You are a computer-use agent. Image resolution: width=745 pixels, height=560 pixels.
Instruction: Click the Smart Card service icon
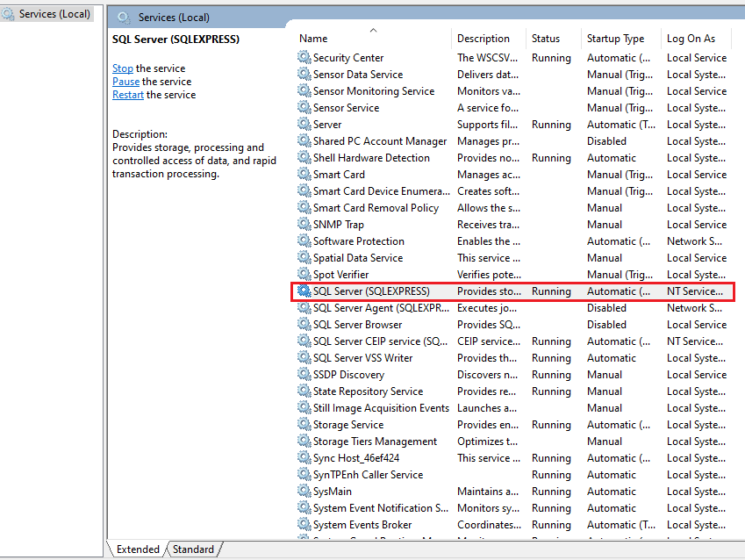click(x=303, y=174)
